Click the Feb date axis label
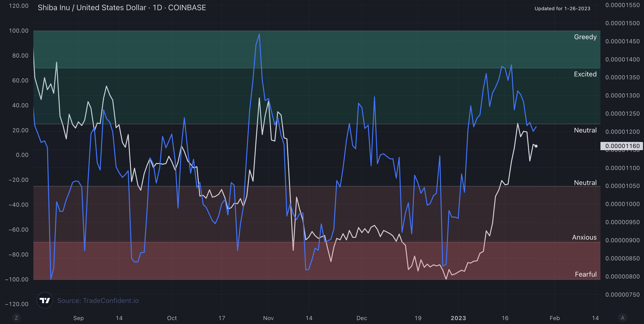 pyautogui.click(x=554, y=318)
